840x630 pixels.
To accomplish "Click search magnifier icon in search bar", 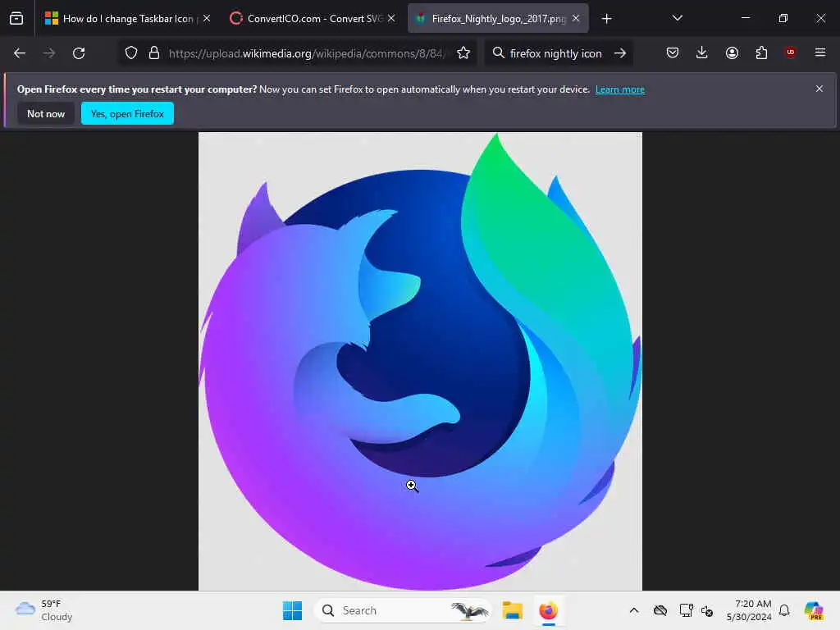I will point(498,53).
